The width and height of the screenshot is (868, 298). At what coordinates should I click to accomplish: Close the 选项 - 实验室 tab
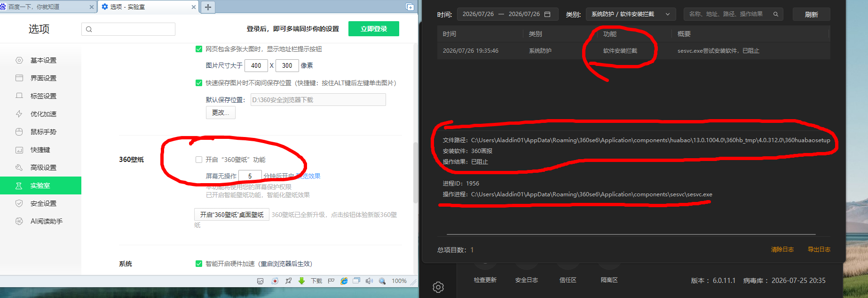point(194,7)
